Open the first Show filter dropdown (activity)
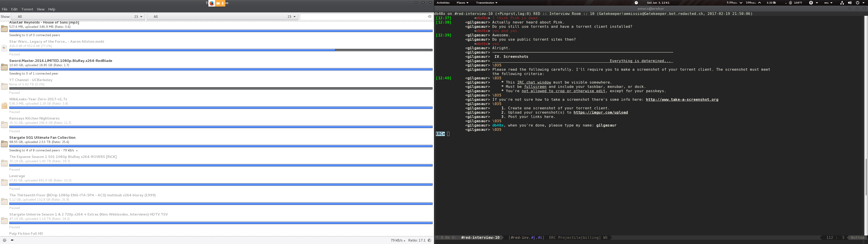 78,16
